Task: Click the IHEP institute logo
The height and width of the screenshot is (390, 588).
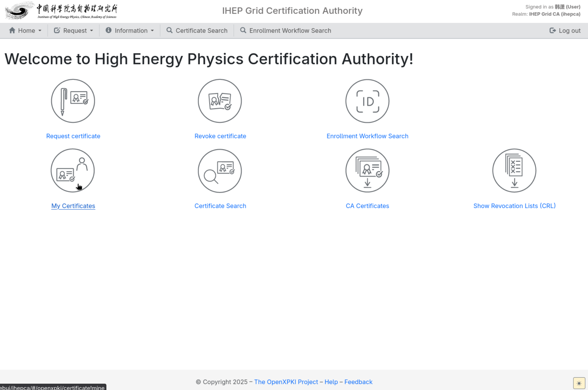Action: (x=61, y=11)
